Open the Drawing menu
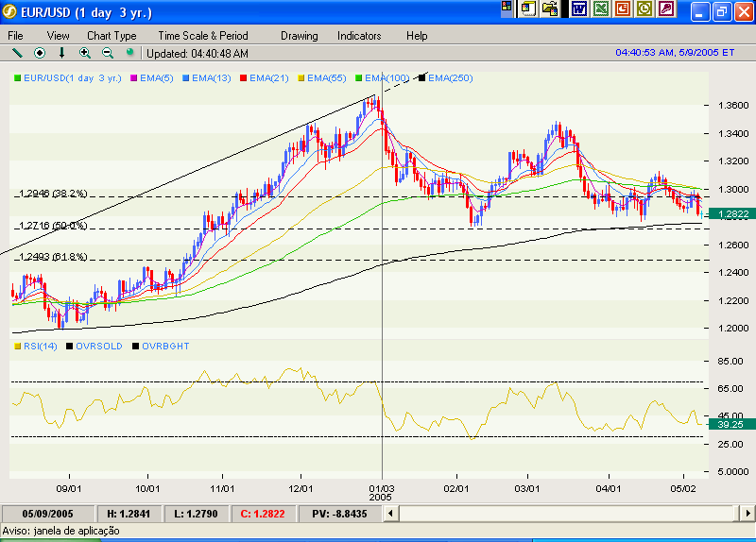The image size is (756, 542). pyautogui.click(x=300, y=35)
